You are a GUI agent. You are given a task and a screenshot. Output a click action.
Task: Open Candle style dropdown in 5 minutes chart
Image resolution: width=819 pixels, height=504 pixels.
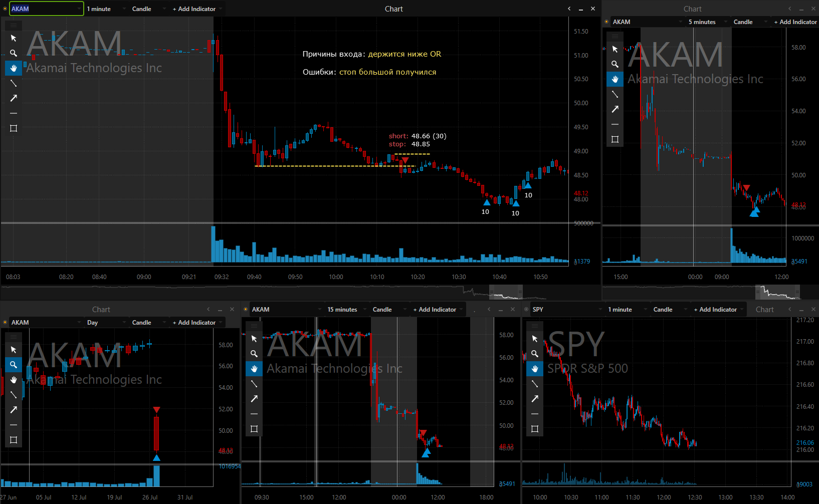pyautogui.click(x=750, y=22)
